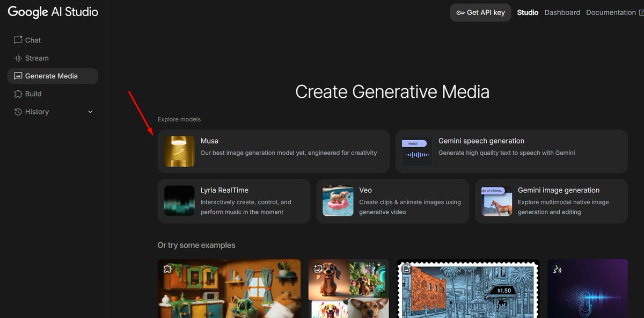Open the dachshund collage example thumbnail
This screenshot has width=644, height=318.
tap(349, 288)
